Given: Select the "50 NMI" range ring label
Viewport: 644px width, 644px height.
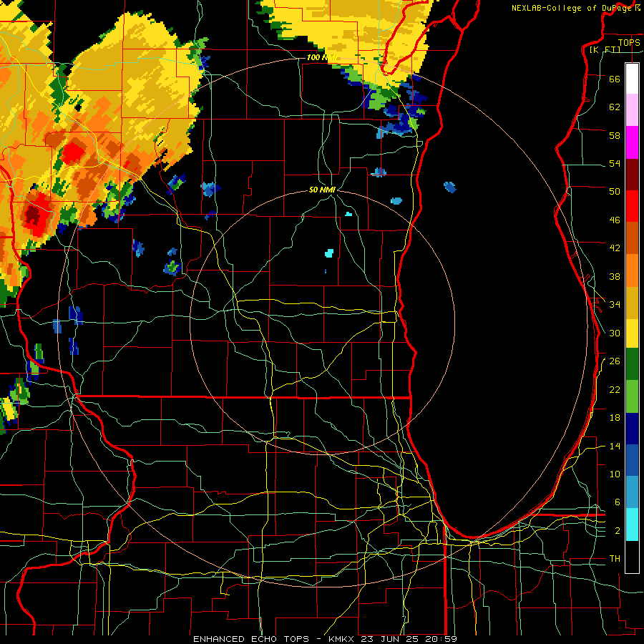Looking at the screenshot, I should (x=322, y=190).
